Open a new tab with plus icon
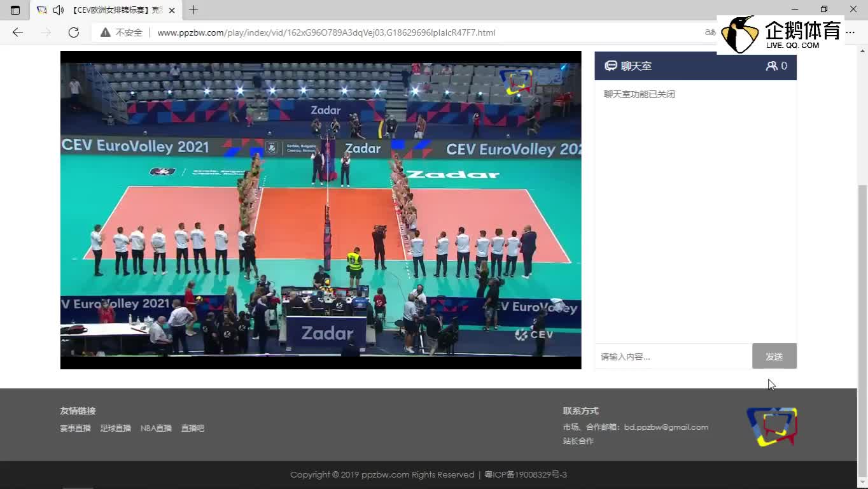This screenshot has height=489, width=868. point(193,10)
